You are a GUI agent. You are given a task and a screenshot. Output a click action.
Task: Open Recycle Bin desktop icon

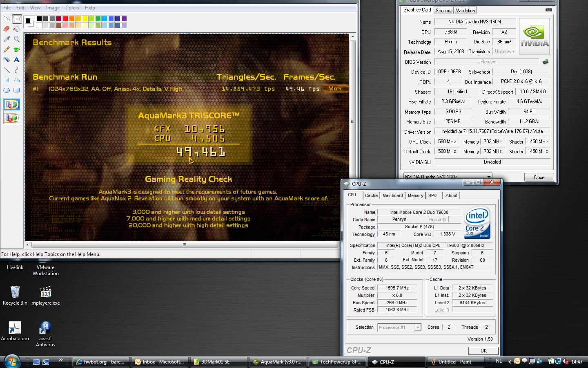pos(15,296)
